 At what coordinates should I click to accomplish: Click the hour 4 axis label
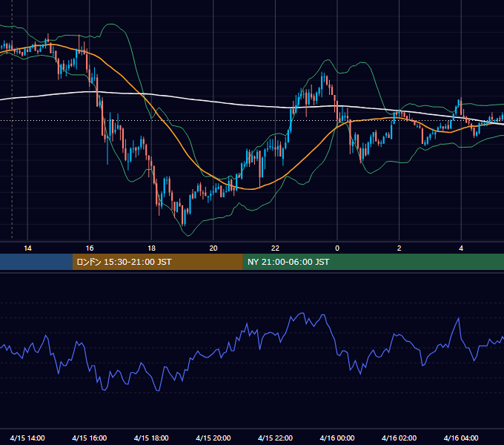tap(461, 248)
